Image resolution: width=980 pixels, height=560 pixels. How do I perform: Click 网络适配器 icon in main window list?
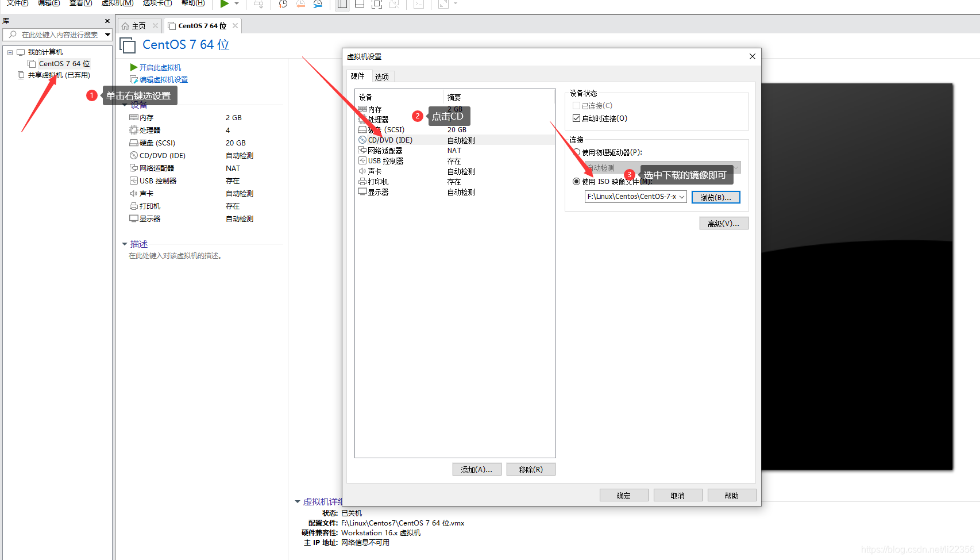134,168
